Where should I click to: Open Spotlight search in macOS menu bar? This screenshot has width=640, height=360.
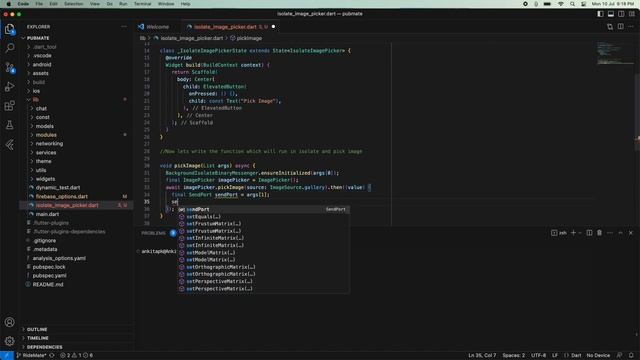(573, 4)
